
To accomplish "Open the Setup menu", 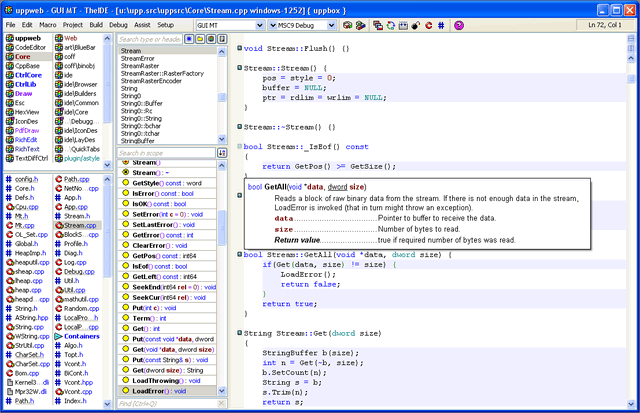I will click(x=166, y=25).
